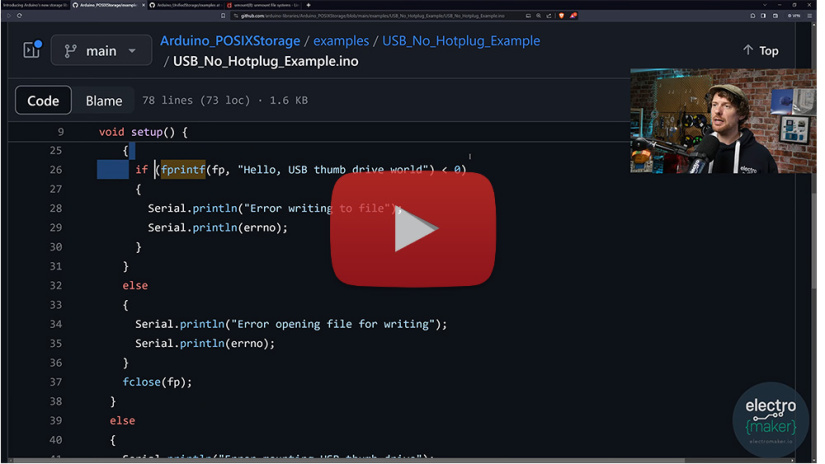Click Serial.println(errno); on line 29

pos(218,228)
